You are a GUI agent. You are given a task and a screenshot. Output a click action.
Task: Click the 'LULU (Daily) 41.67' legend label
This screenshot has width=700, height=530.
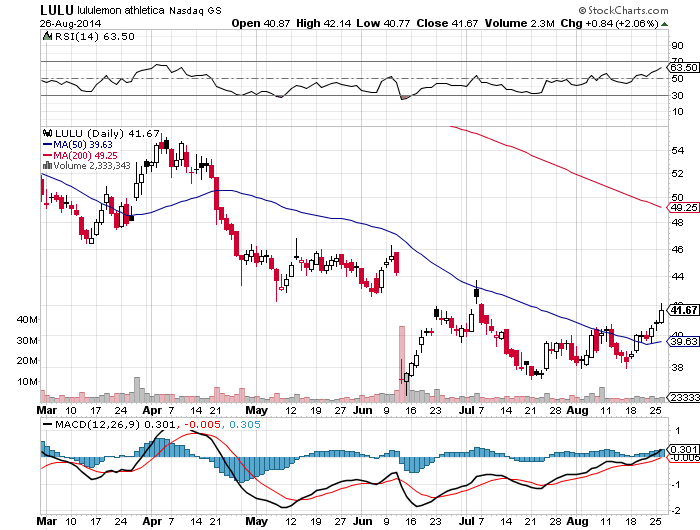[x=107, y=134]
